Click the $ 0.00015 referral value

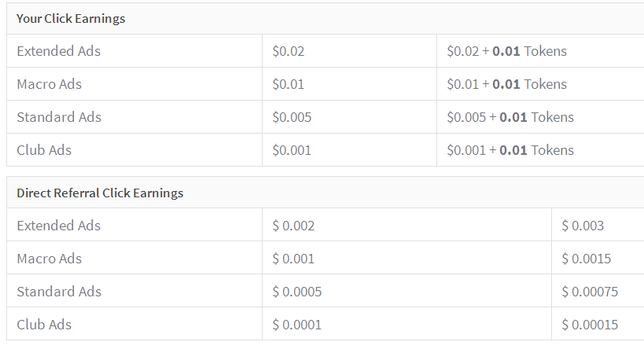[x=590, y=325]
